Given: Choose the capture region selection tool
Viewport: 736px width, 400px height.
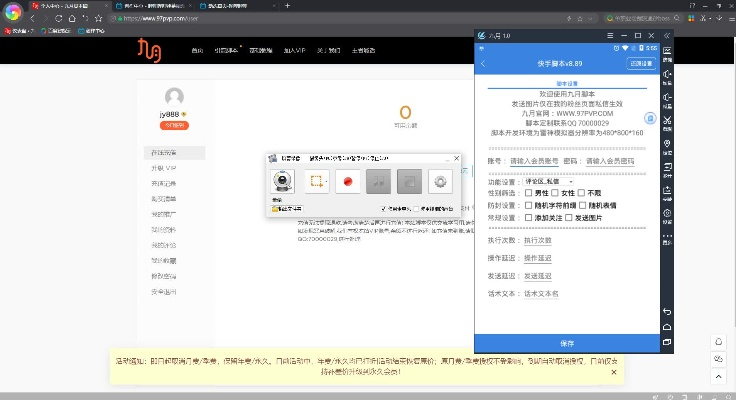Looking at the screenshot, I should point(315,181).
